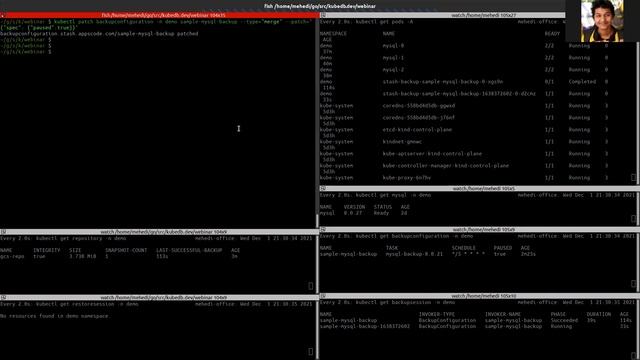640x360 pixels.
Task: Click 'No resources found in demo namespace.' message
Action: tap(55, 316)
